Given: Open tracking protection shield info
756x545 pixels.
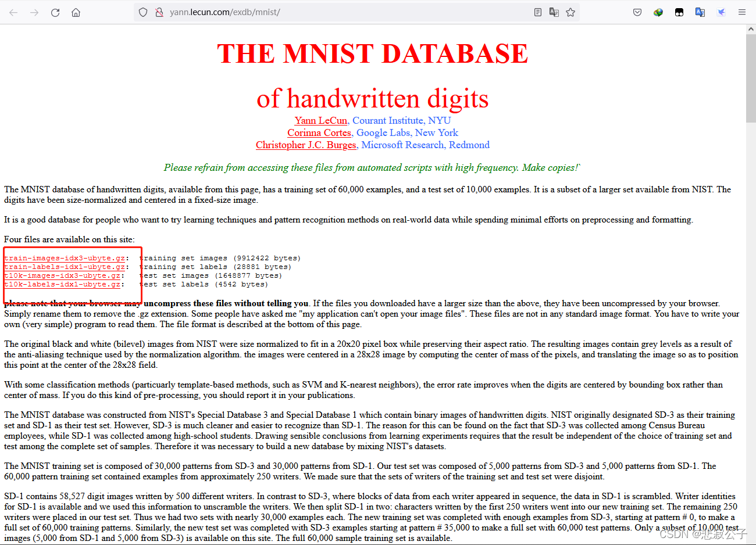Looking at the screenshot, I should tap(144, 12).
